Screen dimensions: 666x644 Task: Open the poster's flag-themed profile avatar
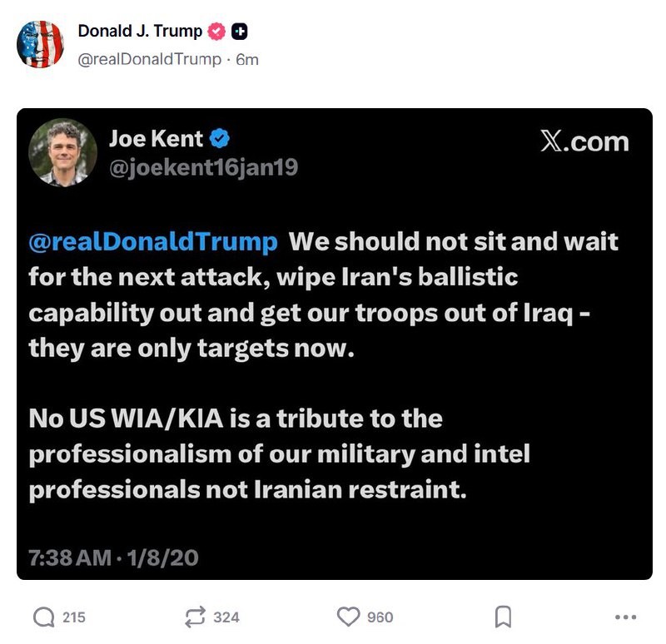[40, 44]
